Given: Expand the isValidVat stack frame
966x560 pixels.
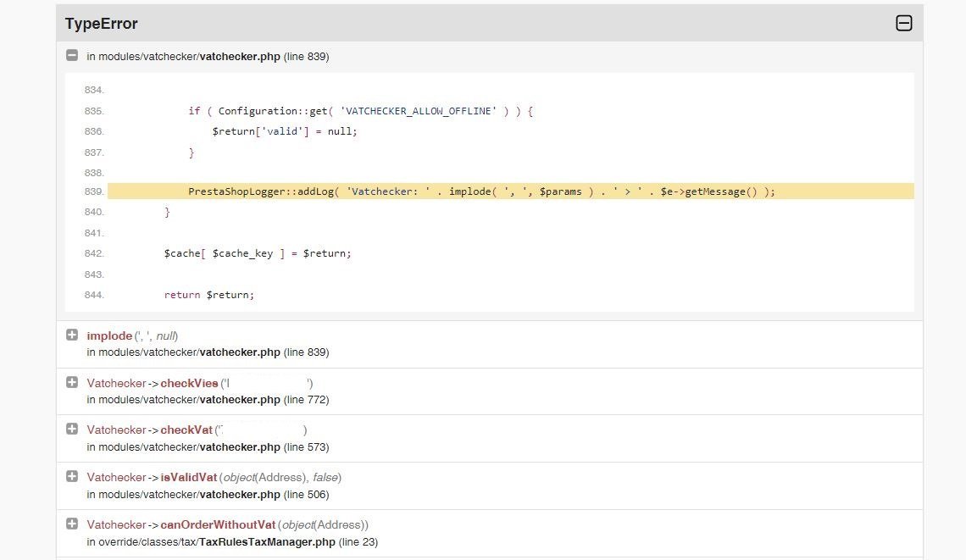Looking at the screenshot, I should pos(72,477).
